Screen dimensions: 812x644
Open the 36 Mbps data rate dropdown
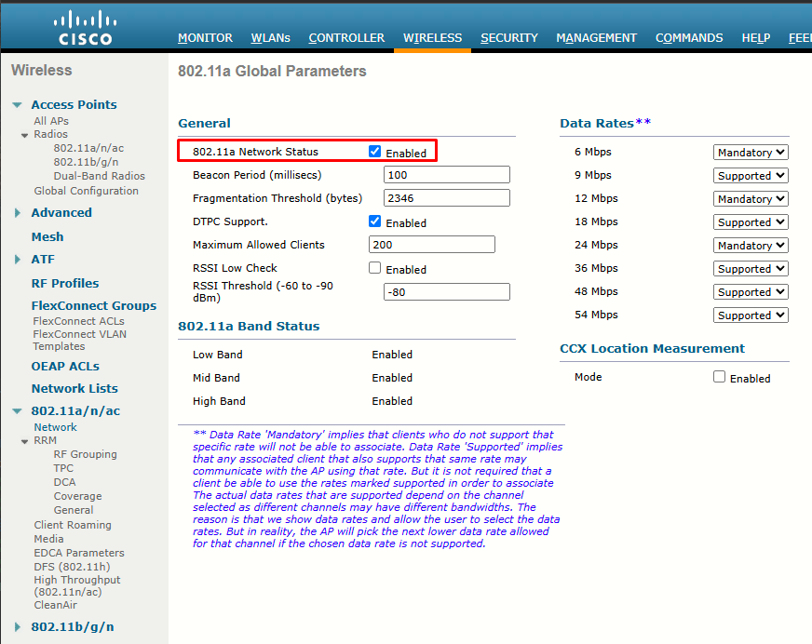tap(751, 269)
